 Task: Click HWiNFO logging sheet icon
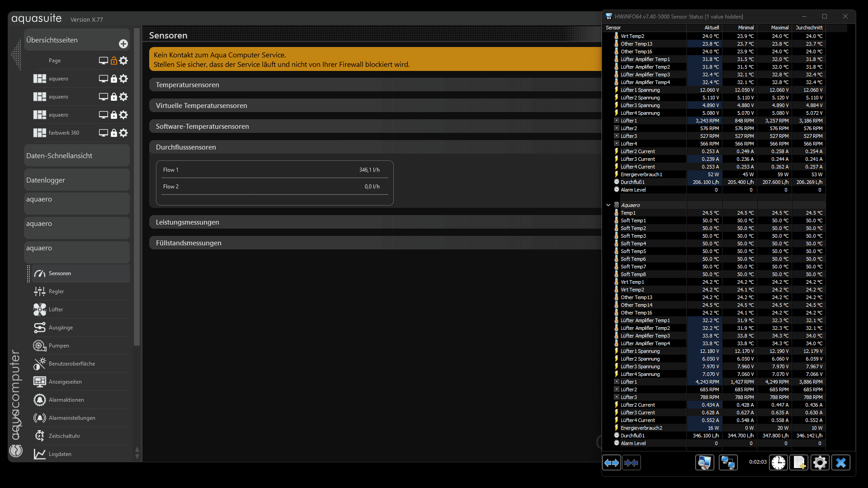(x=799, y=463)
